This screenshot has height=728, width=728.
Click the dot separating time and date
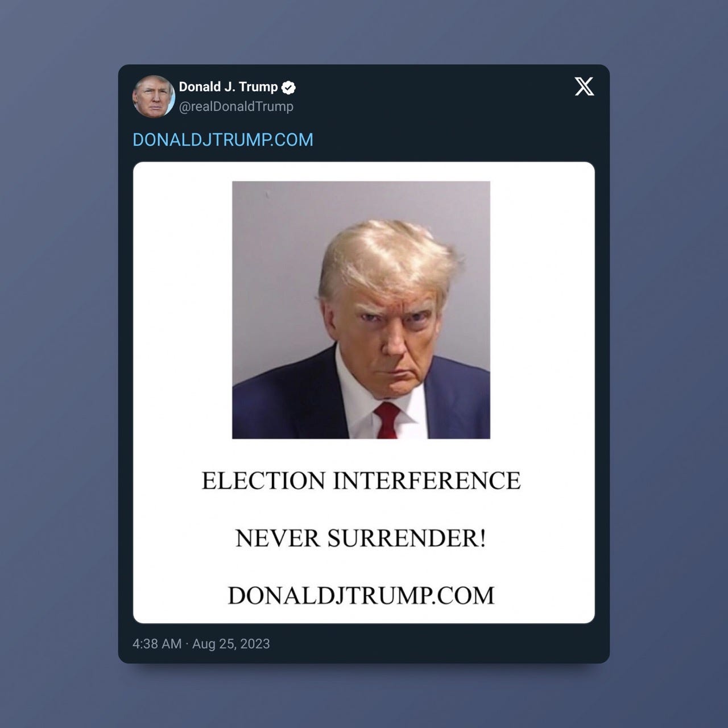187,644
